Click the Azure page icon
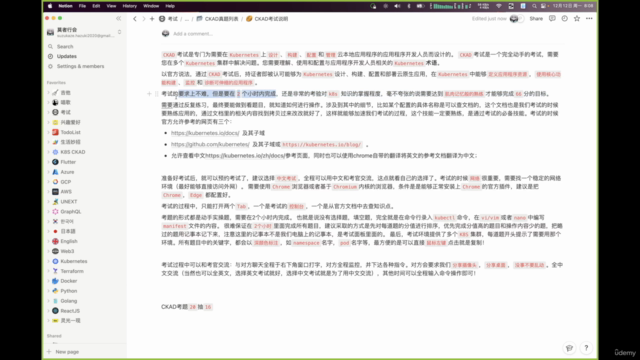 tap(55, 172)
